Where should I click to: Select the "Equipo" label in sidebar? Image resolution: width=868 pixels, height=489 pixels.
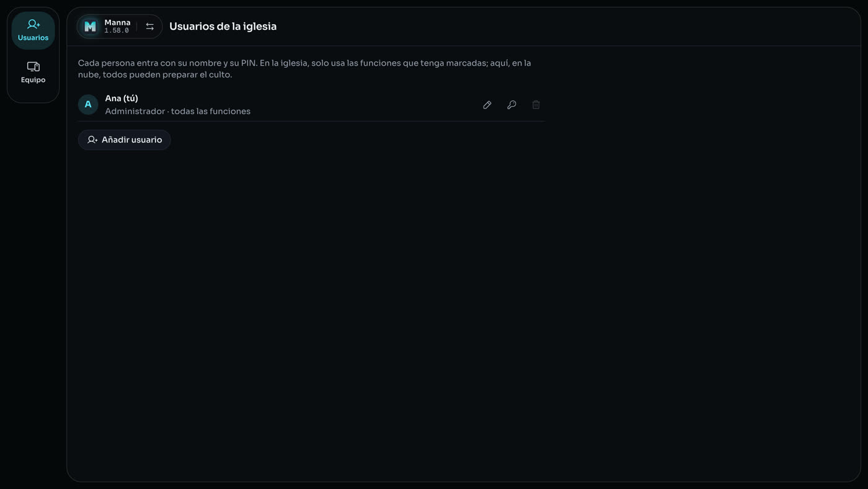click(33, 80)
